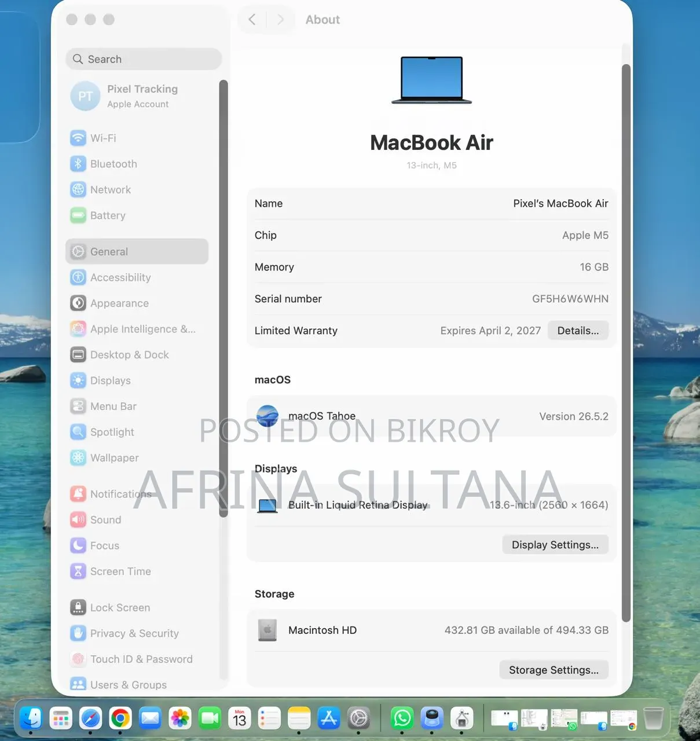Click the memory value 16 GB
Image resolution: width=700 pixels, height=741 pixels.
coord(594,267)
